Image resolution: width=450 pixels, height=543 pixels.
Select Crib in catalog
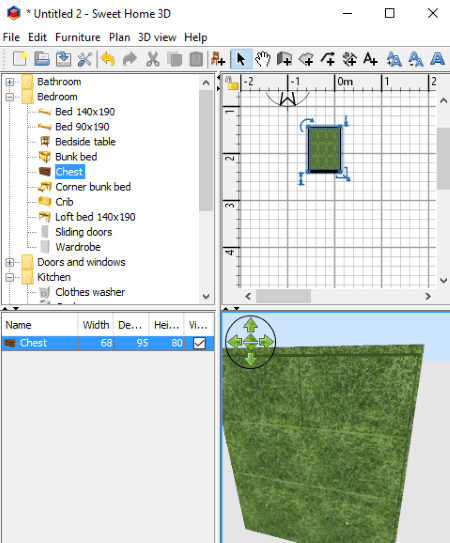point(64,202)
